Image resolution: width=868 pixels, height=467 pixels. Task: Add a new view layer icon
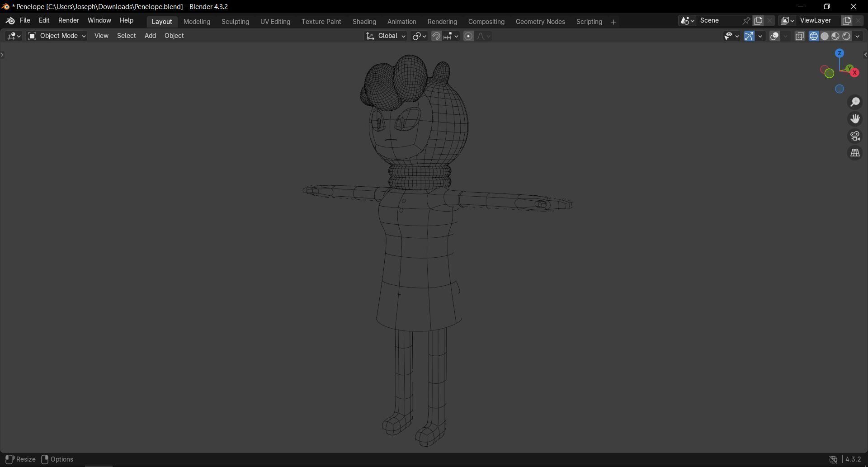point(846,21)
